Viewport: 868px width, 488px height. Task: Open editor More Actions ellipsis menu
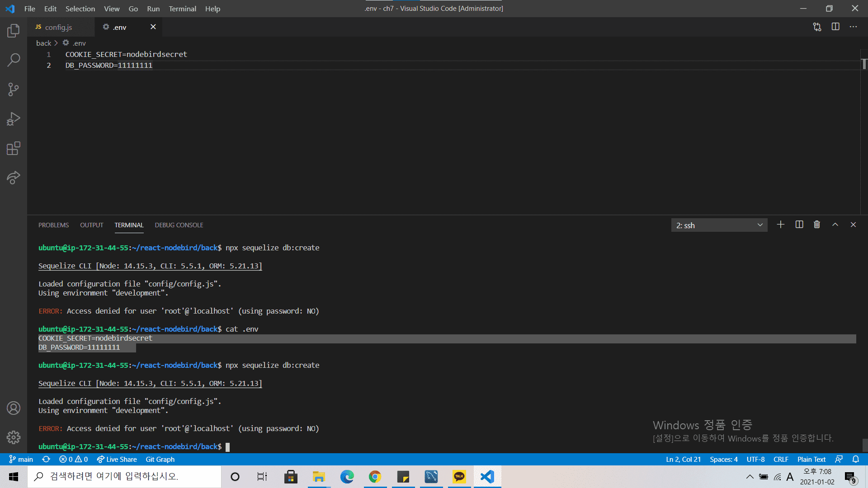(x=853, y=27)
